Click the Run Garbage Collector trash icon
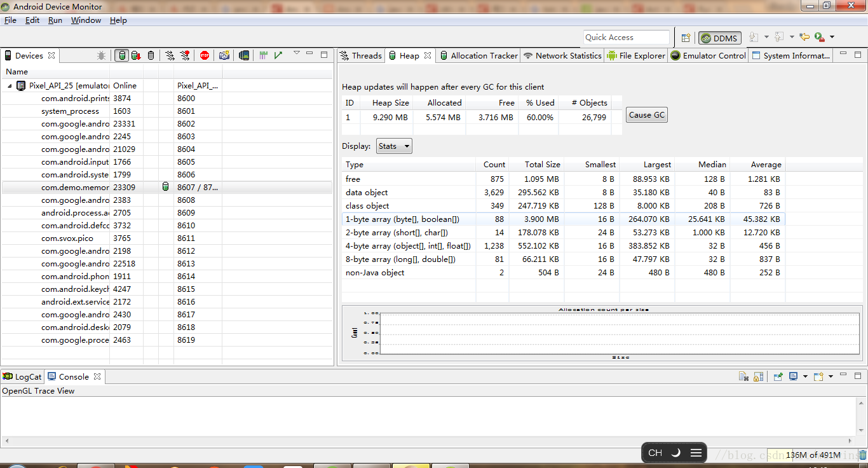868x468 pixels. pos(862,455)
